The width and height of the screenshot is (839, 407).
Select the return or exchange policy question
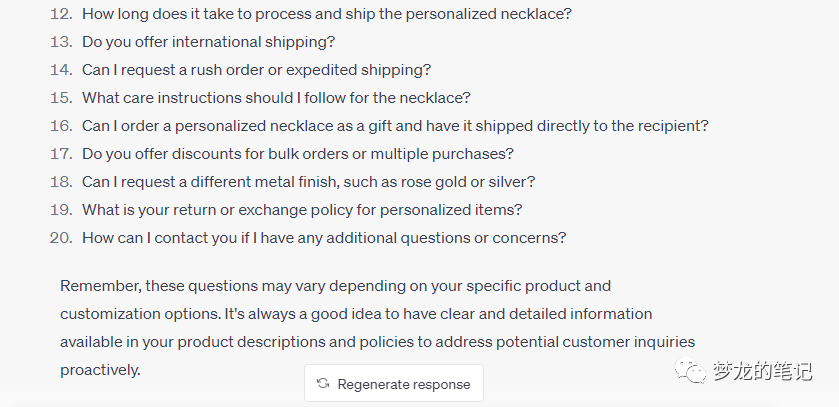point(302,210)
